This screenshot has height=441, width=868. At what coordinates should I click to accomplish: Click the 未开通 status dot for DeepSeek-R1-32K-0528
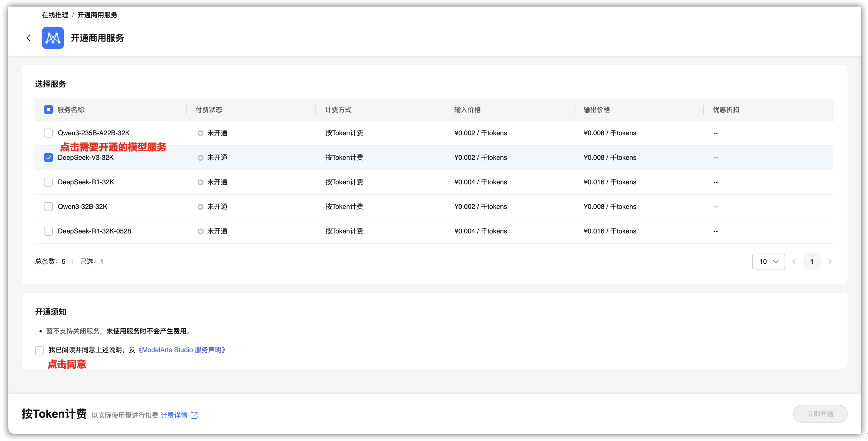(200, 231)
